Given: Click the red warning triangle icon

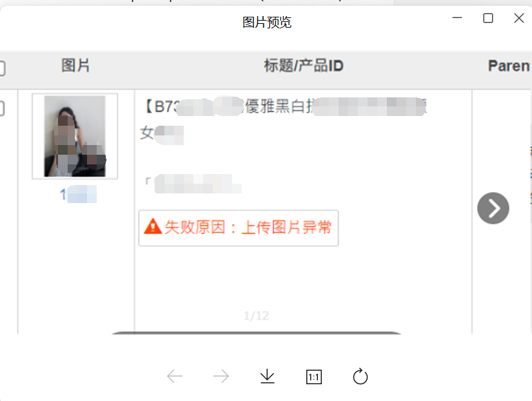Looking at the screenshot, I should coord(153,226).
